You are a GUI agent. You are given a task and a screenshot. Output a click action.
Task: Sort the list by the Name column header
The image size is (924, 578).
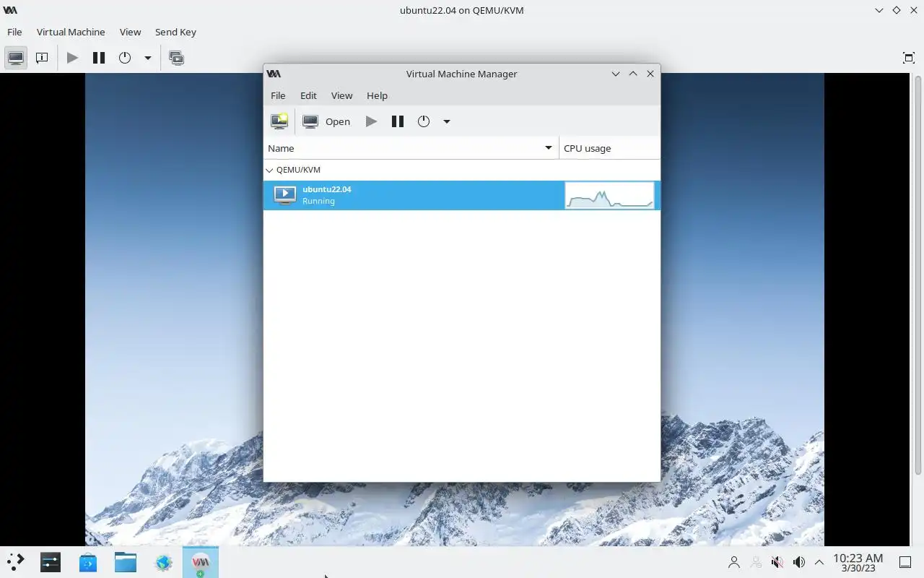coord(411,148)
